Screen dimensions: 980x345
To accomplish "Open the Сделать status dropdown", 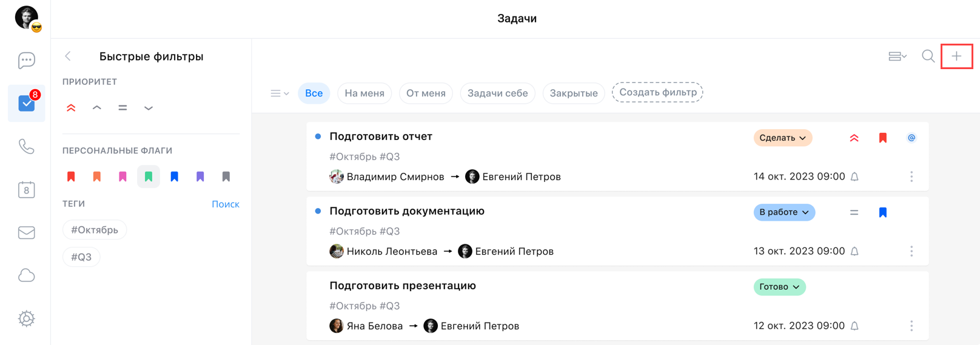I will 782,138.
